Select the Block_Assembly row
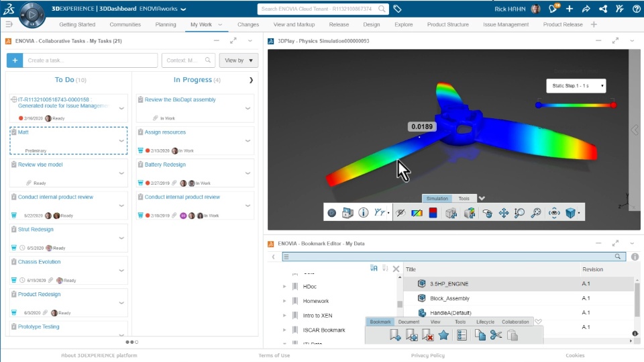Viewport: 644px width, 362px height. [519, 298]
